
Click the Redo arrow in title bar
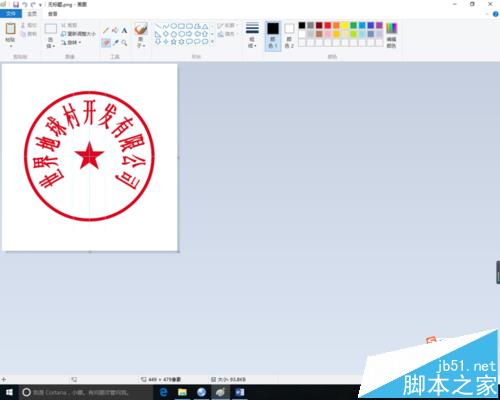click(x=33, y=5)
